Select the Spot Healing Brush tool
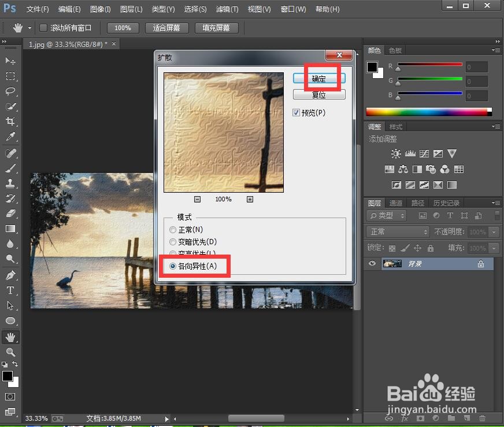 coord(10,153)
